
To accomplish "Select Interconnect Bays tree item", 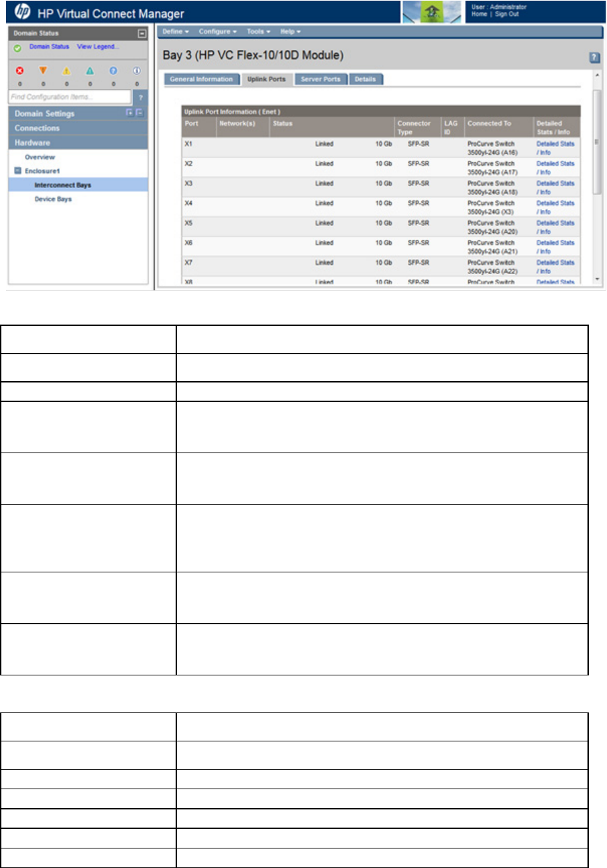I will point(63,185).
